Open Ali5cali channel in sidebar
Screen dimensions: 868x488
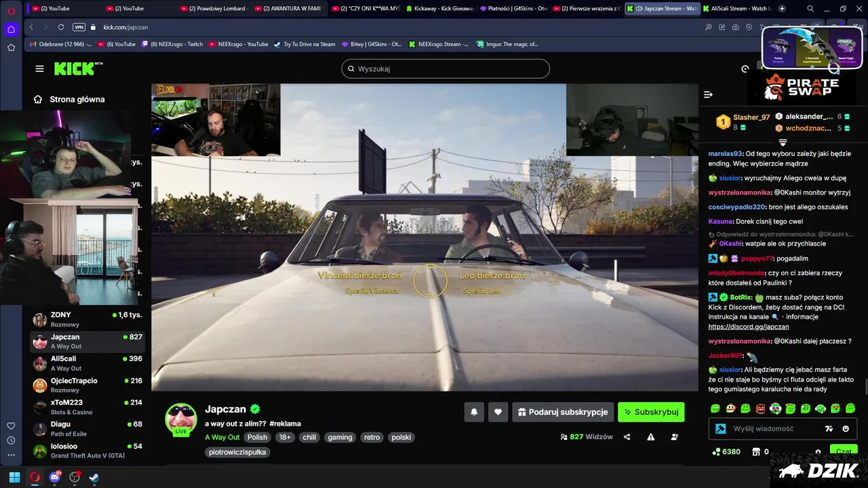coord(87,363)
